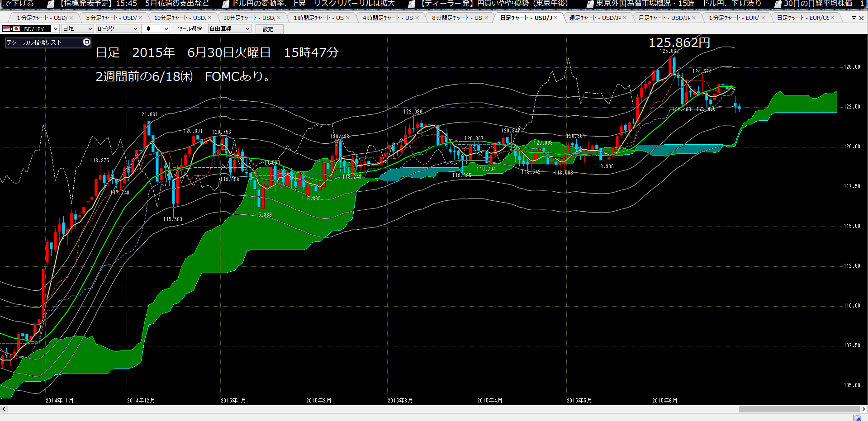Click the ツール選択 label
Viewport: 868px width, 421px height.
click(x=190, y=29)
